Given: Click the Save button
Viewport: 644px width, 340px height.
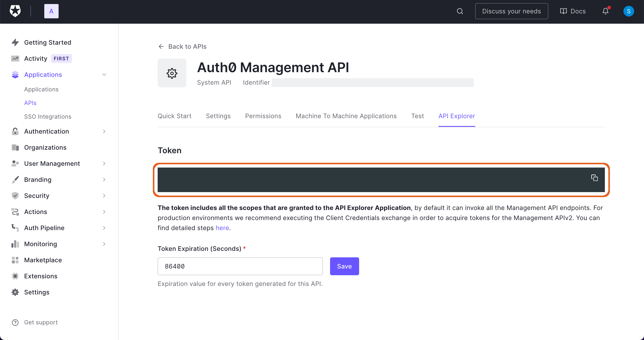Looking at the screenshot, I should (x=344, y=266).
